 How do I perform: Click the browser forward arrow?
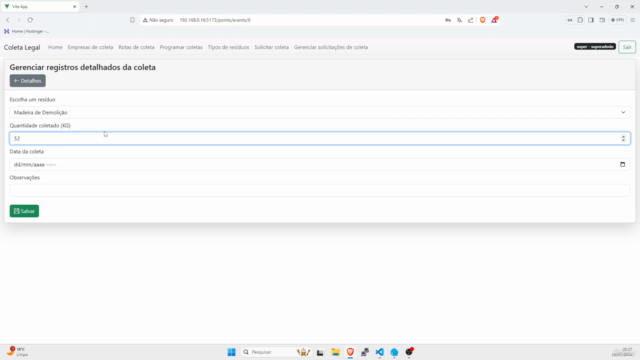19,20
